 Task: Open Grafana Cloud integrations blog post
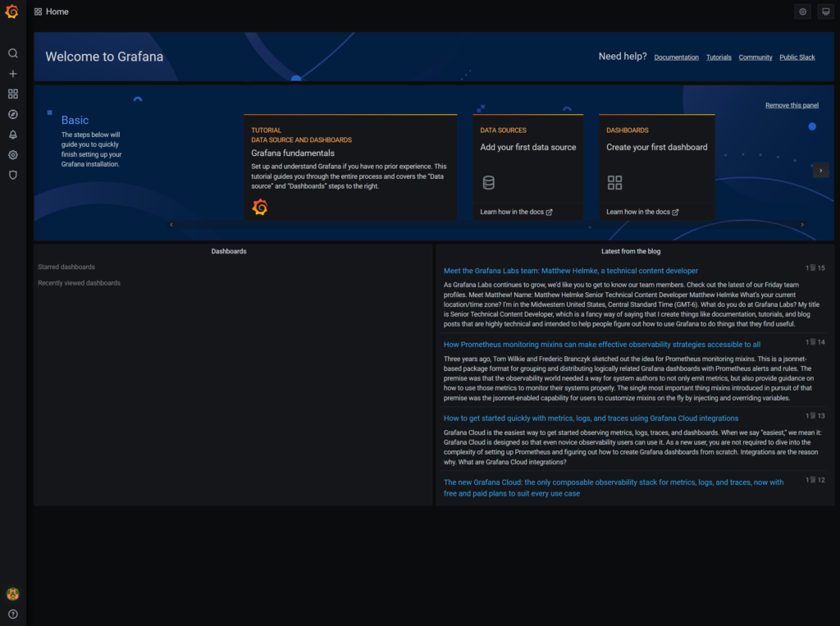point(591,418)
